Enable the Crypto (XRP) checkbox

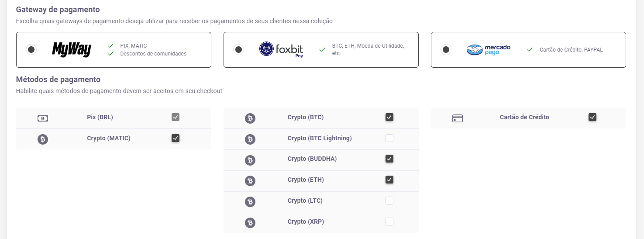click(x=389, y=222)
